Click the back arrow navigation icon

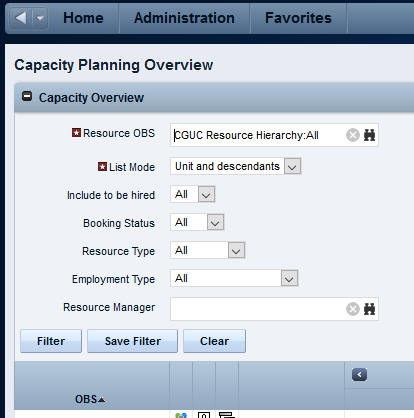pos(21,18)
